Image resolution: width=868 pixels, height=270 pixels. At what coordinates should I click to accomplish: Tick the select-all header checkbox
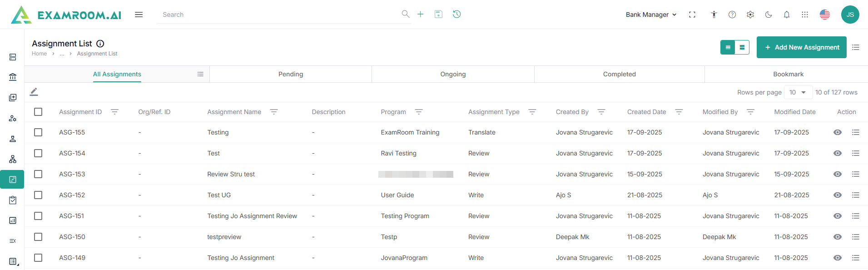tap(38, 112)
